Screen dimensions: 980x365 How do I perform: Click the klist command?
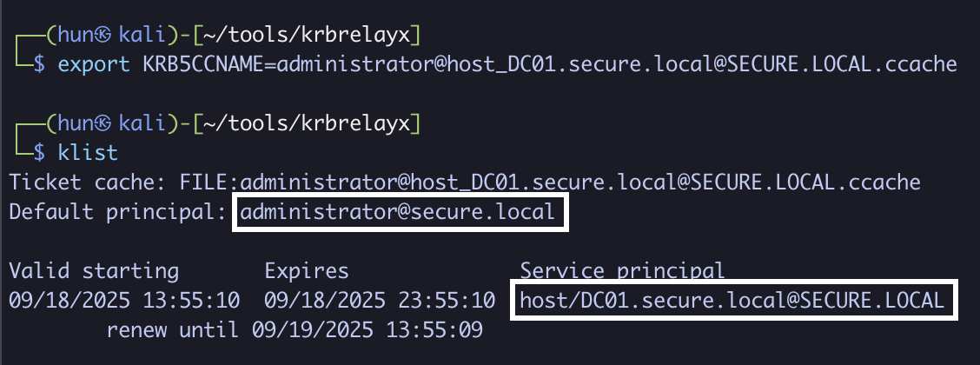(x=87, y=153)
